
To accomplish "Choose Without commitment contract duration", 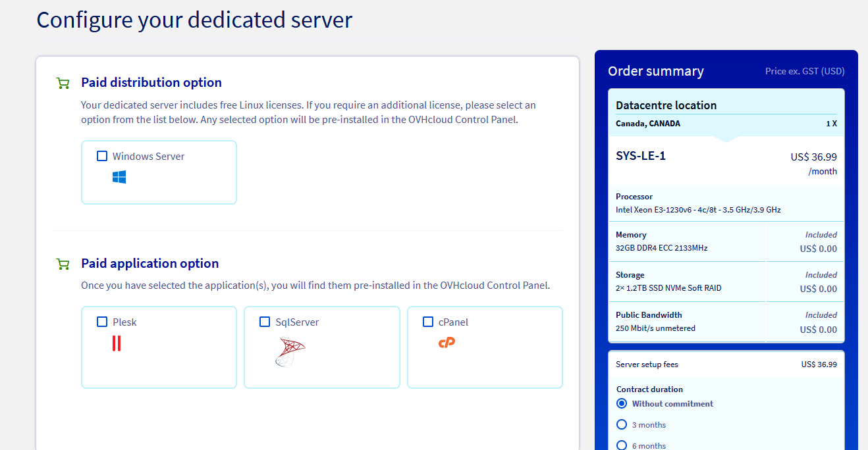I will pyautogui.click(x=622, y=403).
